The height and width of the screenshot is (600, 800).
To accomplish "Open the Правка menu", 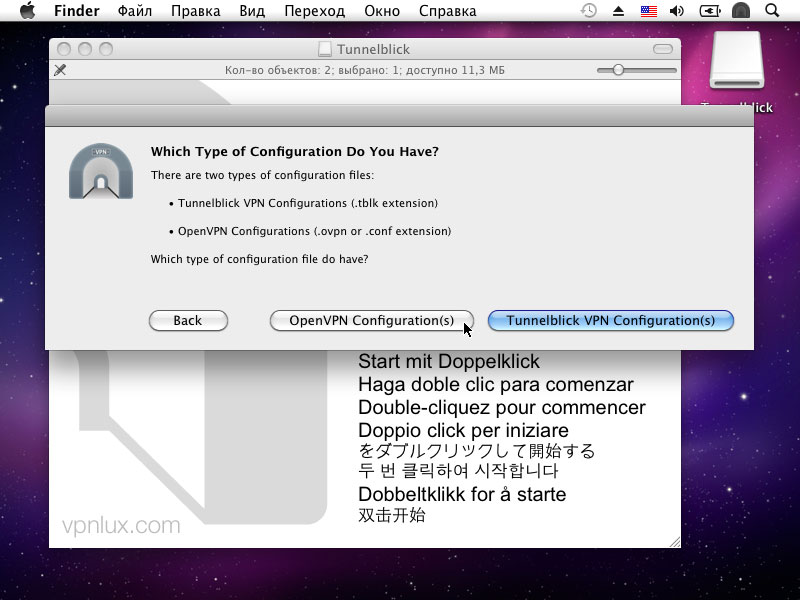I will coord(196,11).
